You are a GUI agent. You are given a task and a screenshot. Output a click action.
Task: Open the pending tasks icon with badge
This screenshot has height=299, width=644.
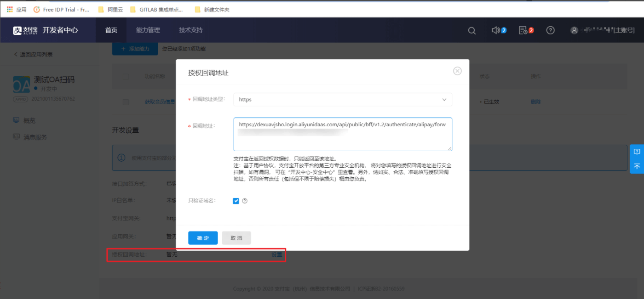523,30
